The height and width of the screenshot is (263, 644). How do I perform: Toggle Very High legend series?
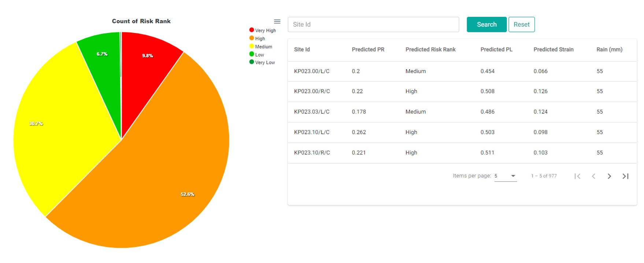[262, 30]
